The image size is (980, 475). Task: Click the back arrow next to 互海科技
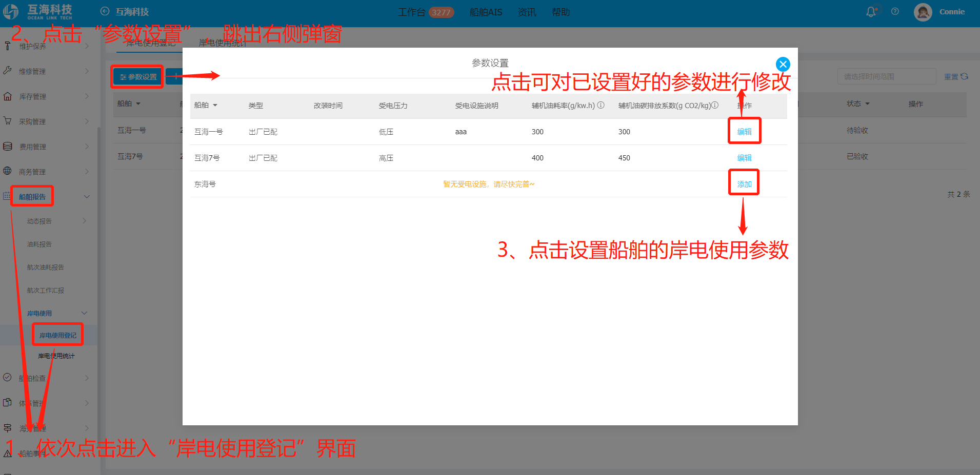105,11
